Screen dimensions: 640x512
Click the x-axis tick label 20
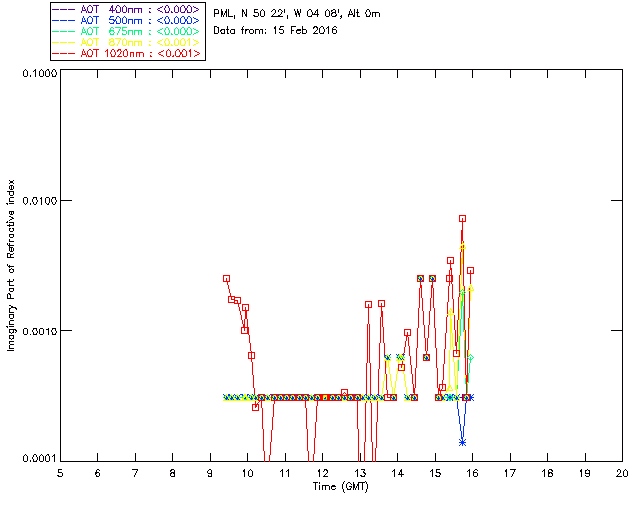(x=622, y=473)
